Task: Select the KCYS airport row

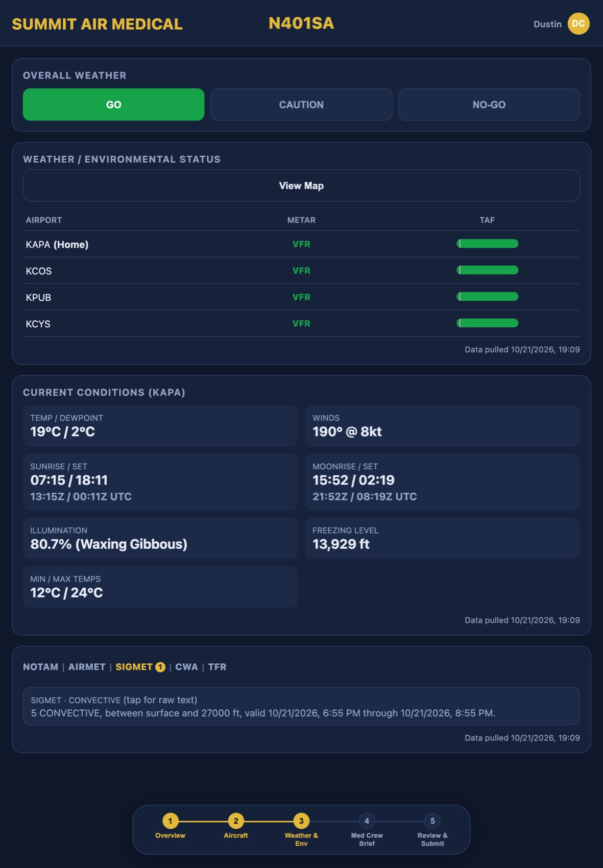Action: coord(301,324)
